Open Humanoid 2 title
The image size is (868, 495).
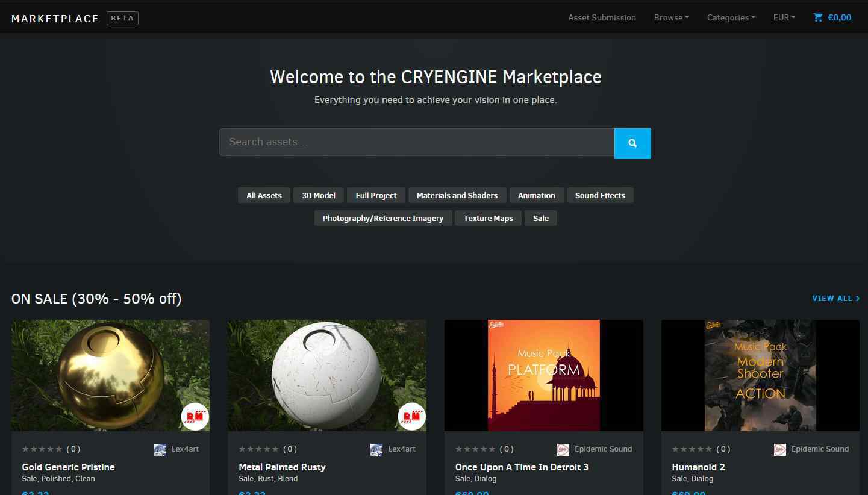point(698,467)
